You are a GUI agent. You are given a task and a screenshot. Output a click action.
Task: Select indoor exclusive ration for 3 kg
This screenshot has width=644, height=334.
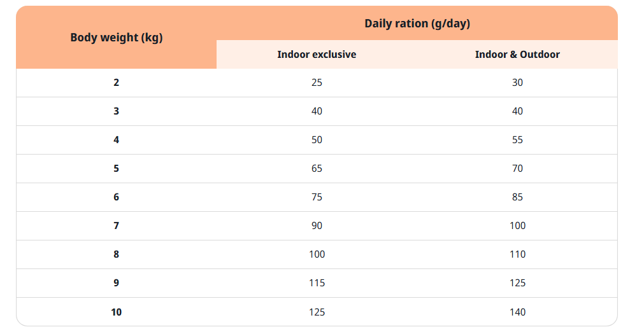coord(317,111)
